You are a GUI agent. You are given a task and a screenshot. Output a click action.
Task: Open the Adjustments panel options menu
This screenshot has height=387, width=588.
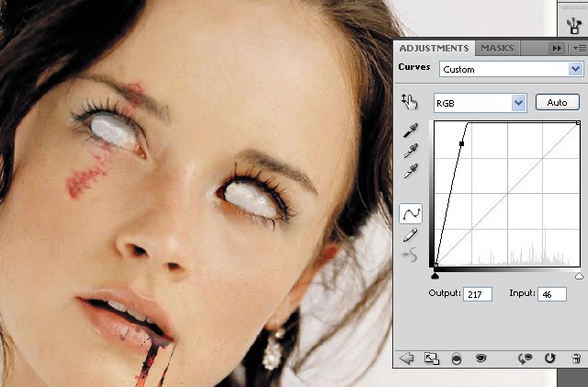click(580, 49)
